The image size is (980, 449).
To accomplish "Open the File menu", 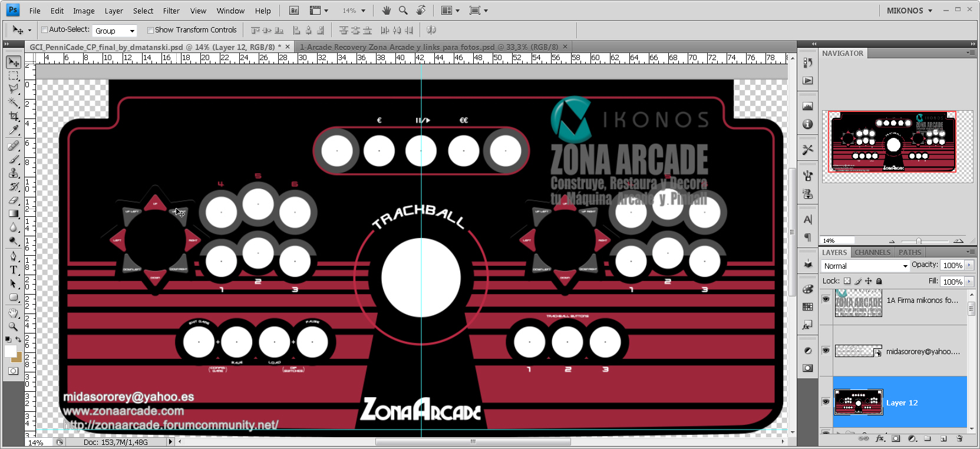I will pyautogui.click(x=35, y=11).
